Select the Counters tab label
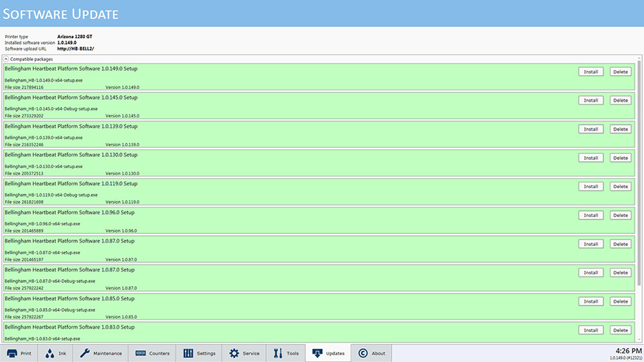 tap(160, 354)
